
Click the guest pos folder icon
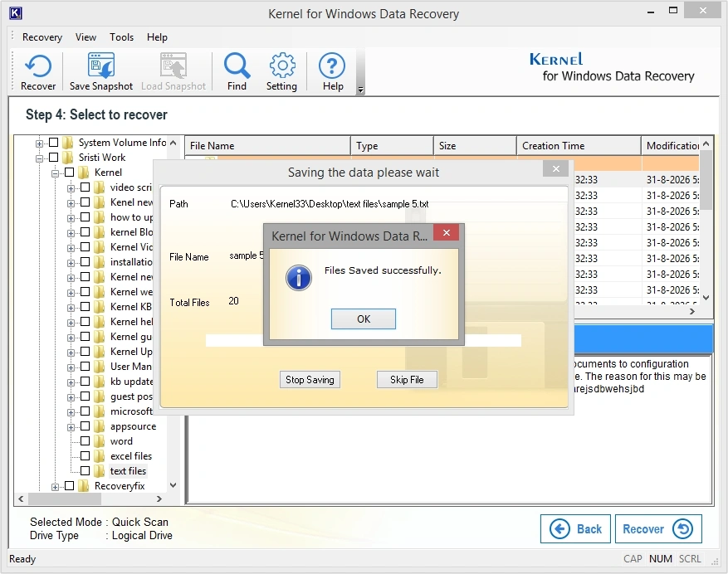pyautogui.click(x=100, y=396)
